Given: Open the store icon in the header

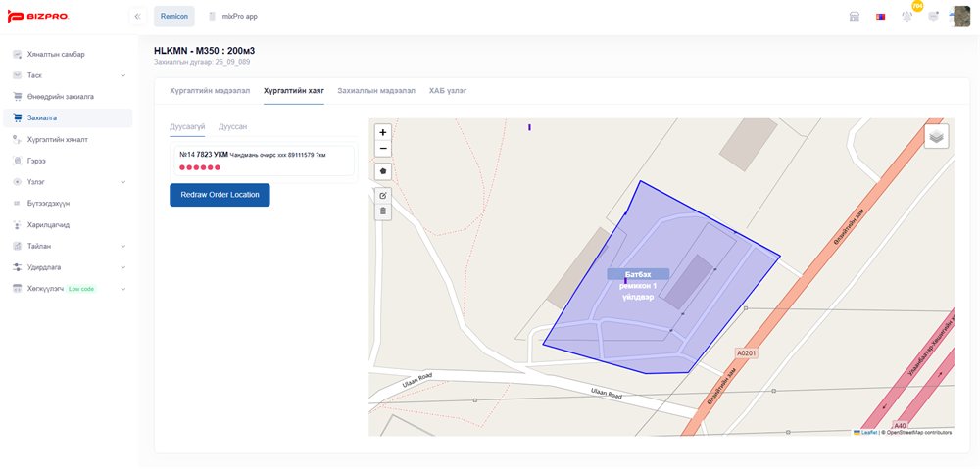Looking at the screenshot, I should 855,17.
